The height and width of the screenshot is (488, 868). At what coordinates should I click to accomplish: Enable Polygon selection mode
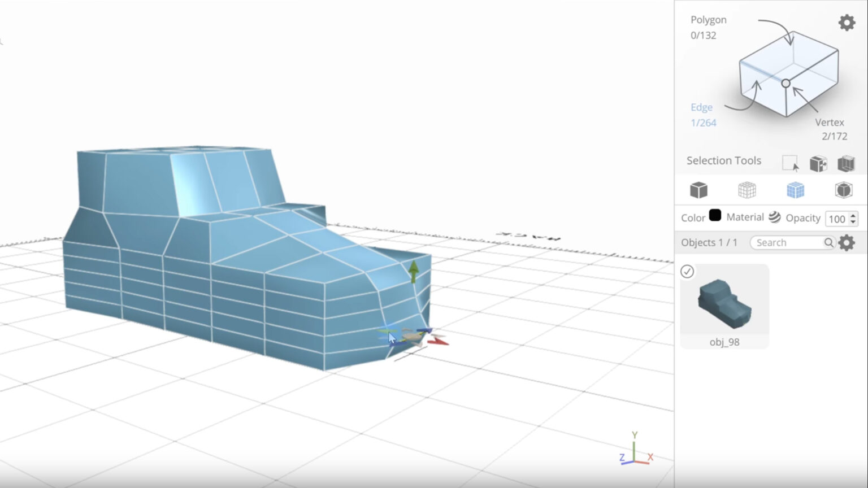[x=708, y=20]
